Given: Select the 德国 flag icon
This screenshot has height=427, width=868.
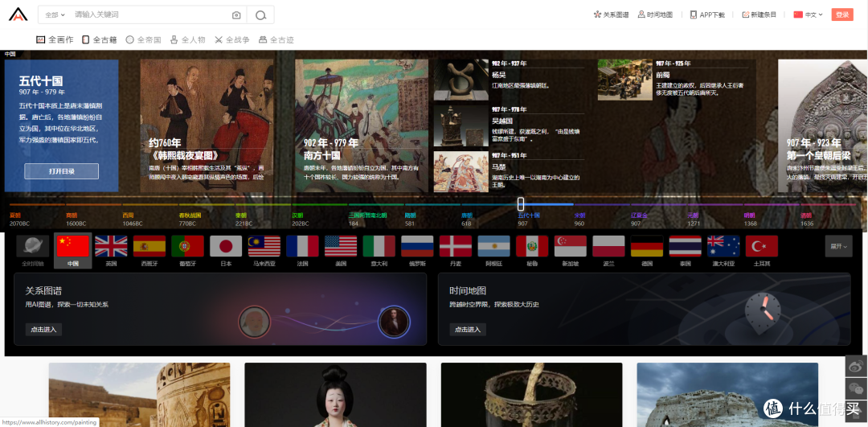Looking at the screenshot, I should pyautogui.click(x=647, y=246).
